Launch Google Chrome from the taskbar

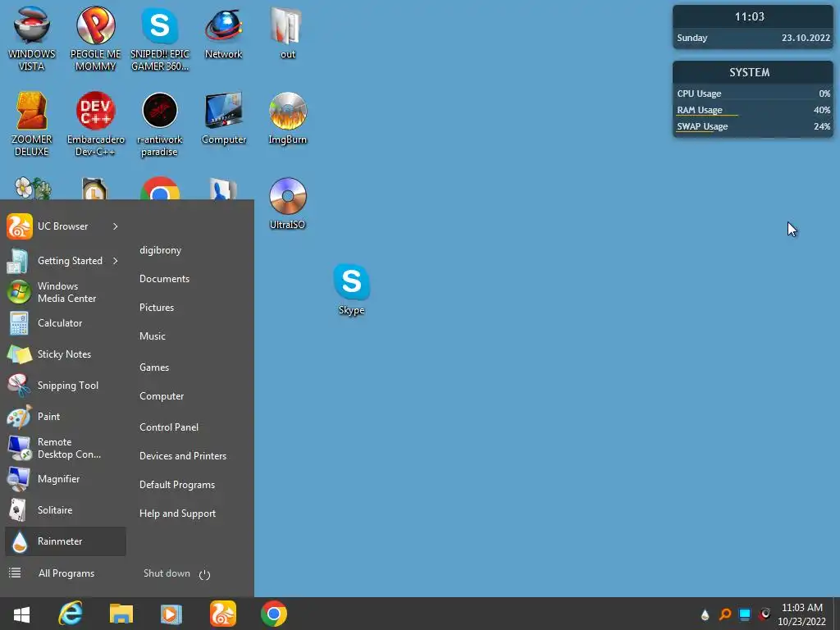click(x=274, y=614)
